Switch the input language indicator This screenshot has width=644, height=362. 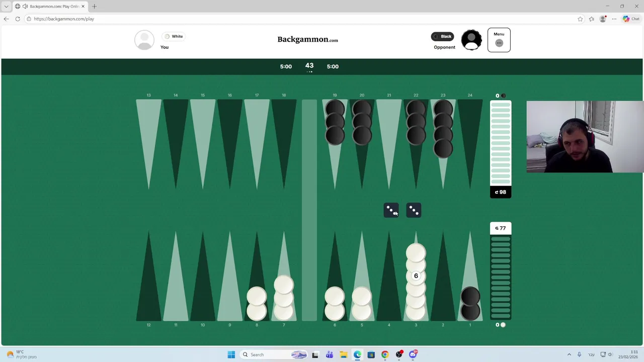coord(591,354)
